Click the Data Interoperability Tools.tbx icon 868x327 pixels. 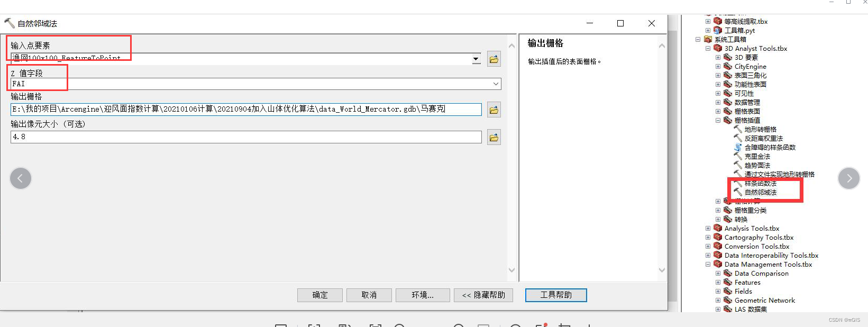pos(718,256)
